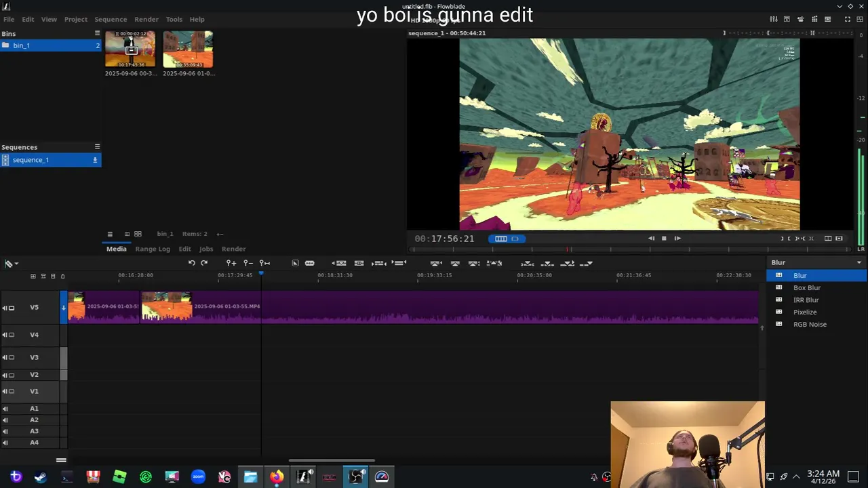This screenshot has height=488, width=868.
Task: Open the terminal from the taskbar
Action: 66,476
